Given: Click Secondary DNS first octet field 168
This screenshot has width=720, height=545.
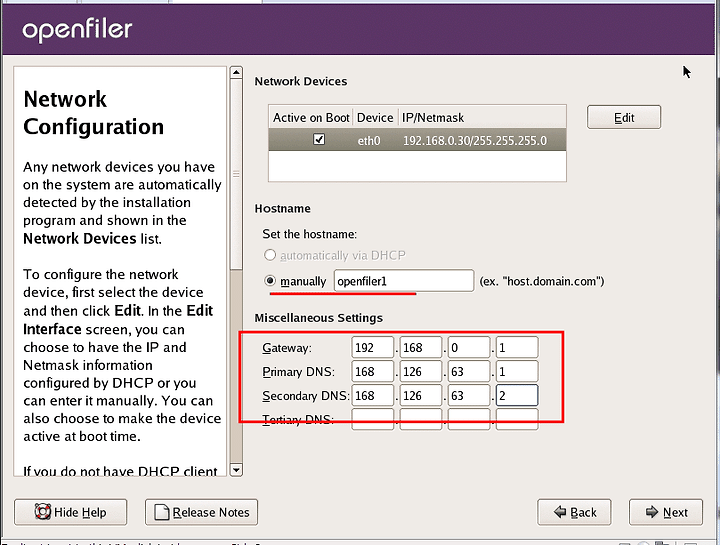Looking at the screenshot, I should click(372, 395).
